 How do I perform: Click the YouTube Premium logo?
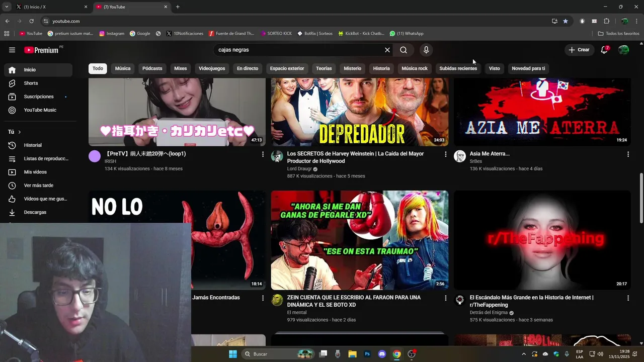[41, 50]
